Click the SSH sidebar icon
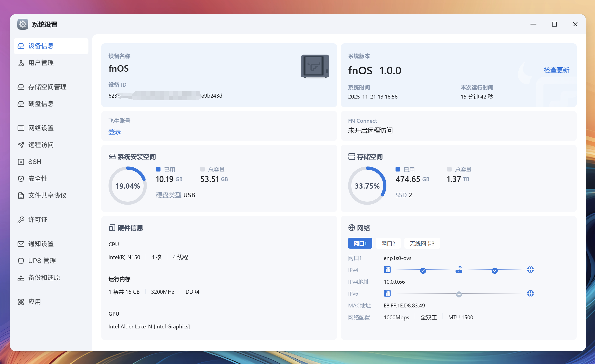Viewport: 595px width, 364px height. coord(21,162)
